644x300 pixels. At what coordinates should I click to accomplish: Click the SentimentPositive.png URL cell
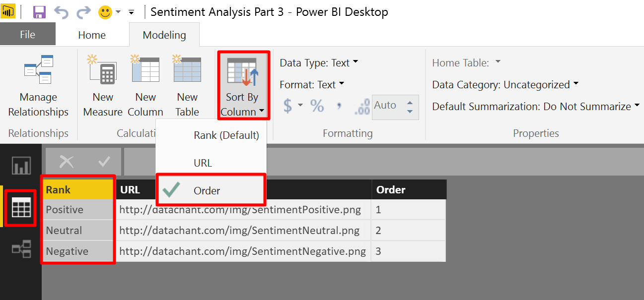pos(243,210)
